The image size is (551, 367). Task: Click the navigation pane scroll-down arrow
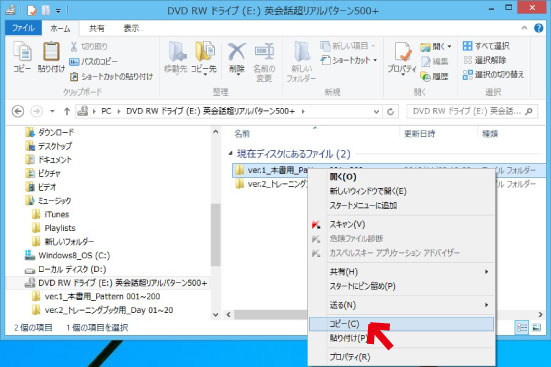[216, 315]
